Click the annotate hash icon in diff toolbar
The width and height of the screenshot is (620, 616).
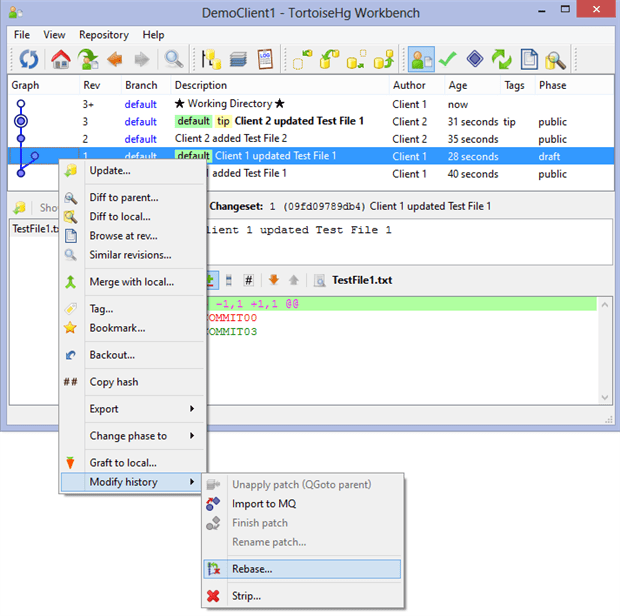coord(248,280)
